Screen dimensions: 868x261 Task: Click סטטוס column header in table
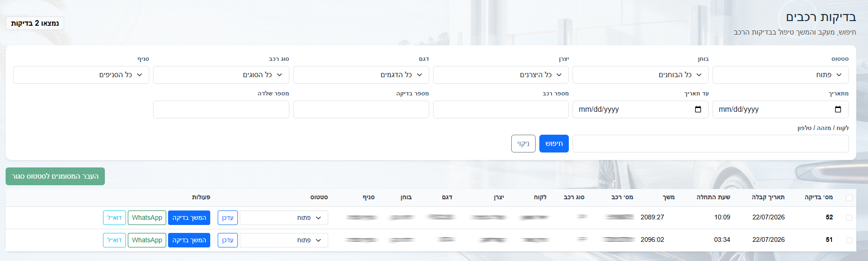(319, 197)
